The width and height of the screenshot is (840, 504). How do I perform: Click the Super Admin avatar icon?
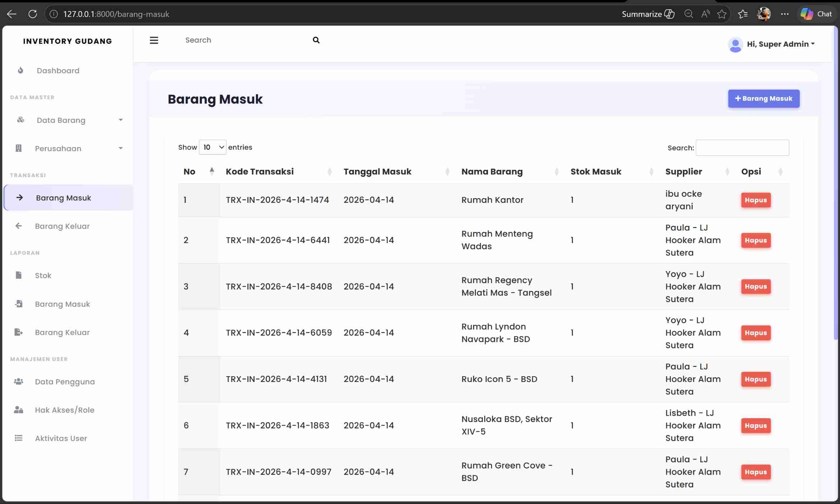click(735, 45)
